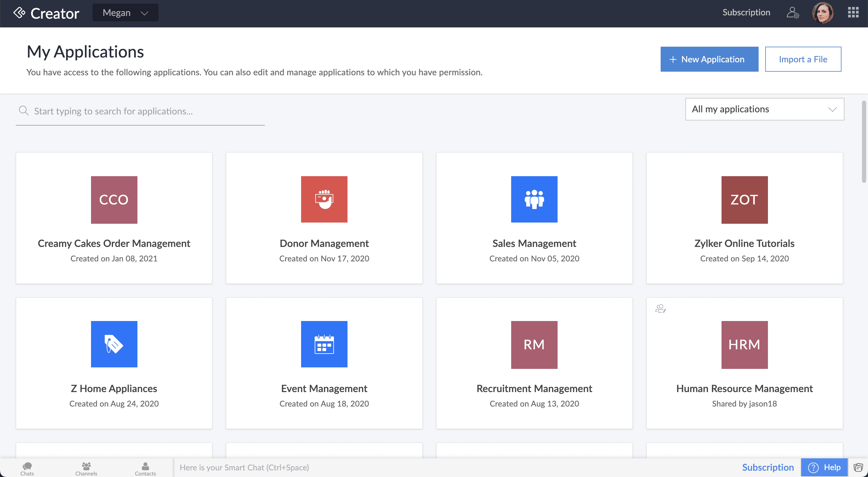Open Subscription in the top header
The height and width of the screenshot is (477, 868).
pos(746,12)
